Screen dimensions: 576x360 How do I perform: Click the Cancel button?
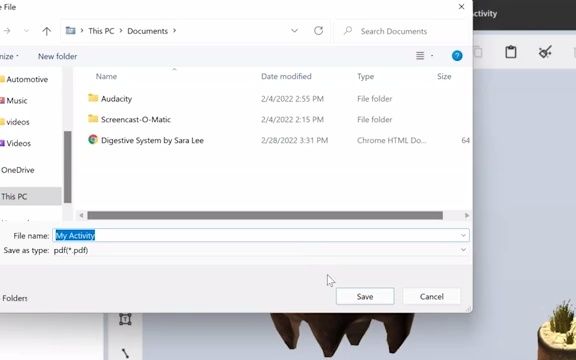432,296
